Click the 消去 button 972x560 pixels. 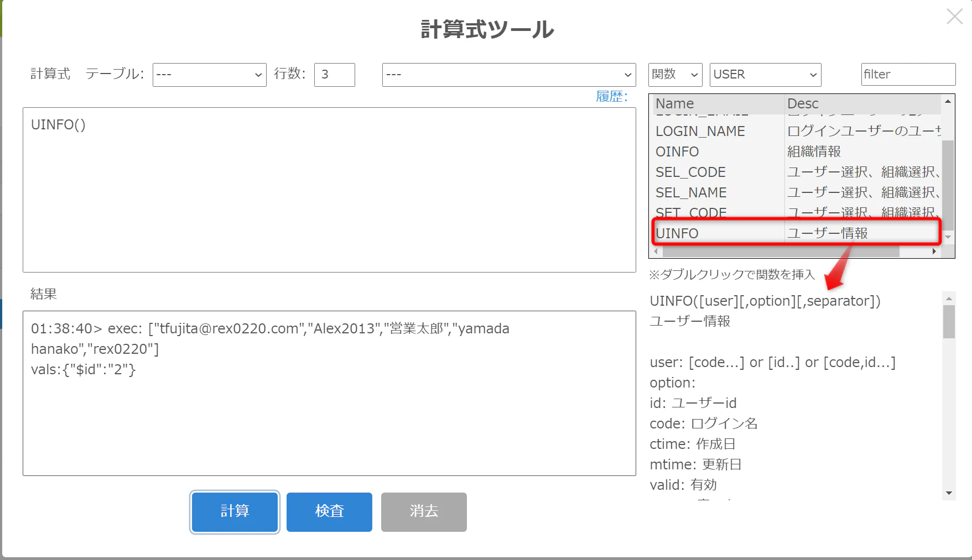(424, 512)
